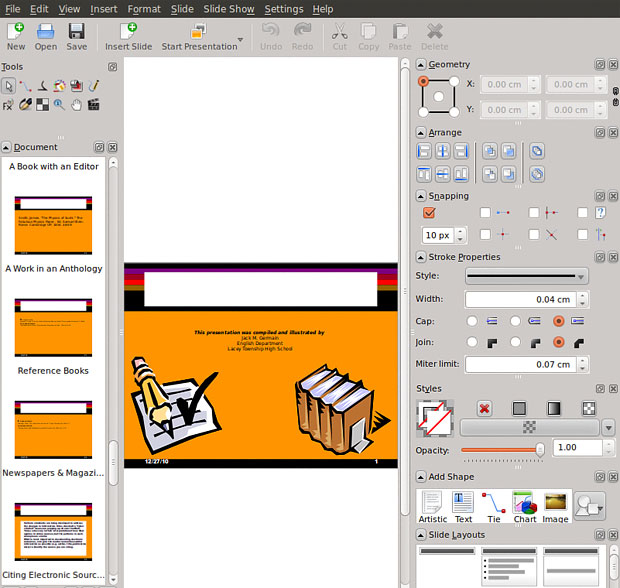Select the default pointer tool in Tools

click(x=8, y=86)
